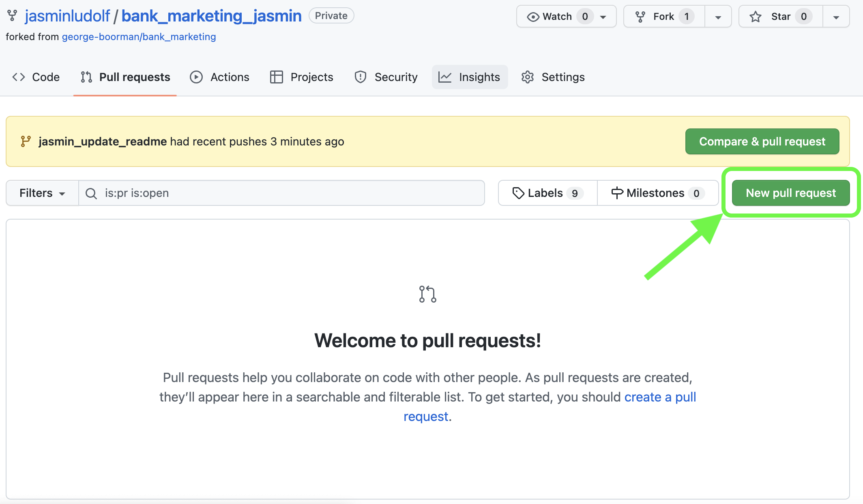Click the Fork button
Screen dimensions: 863x504
click(x=664, y=17)
